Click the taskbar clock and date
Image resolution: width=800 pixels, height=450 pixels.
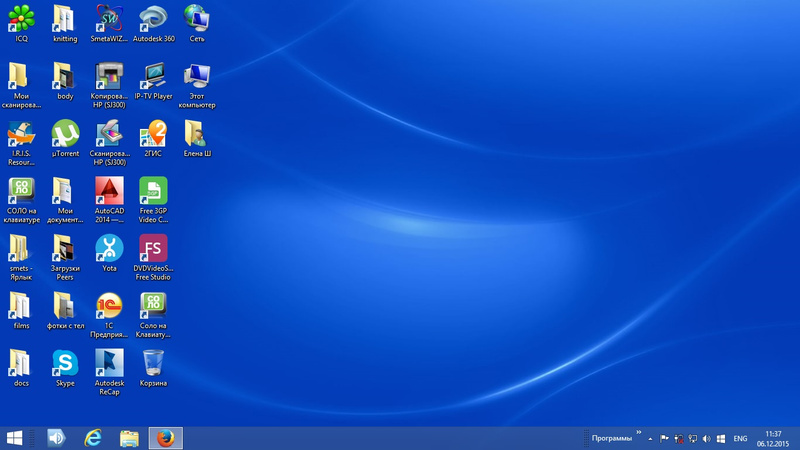pos(773,438)
